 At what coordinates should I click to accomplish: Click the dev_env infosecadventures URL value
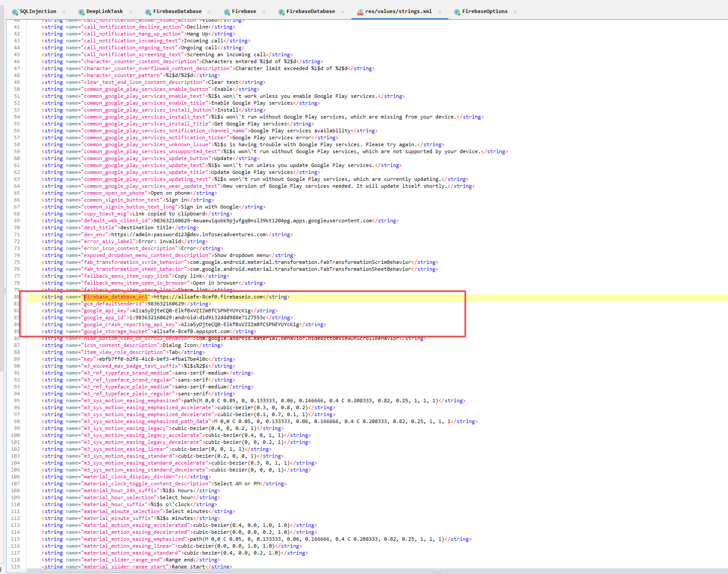189,234
